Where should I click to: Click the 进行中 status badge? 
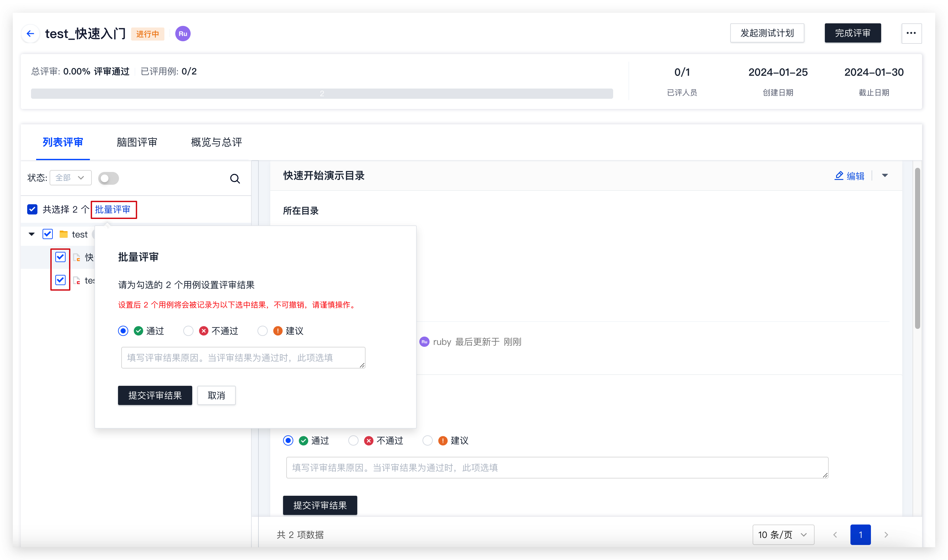148,34
